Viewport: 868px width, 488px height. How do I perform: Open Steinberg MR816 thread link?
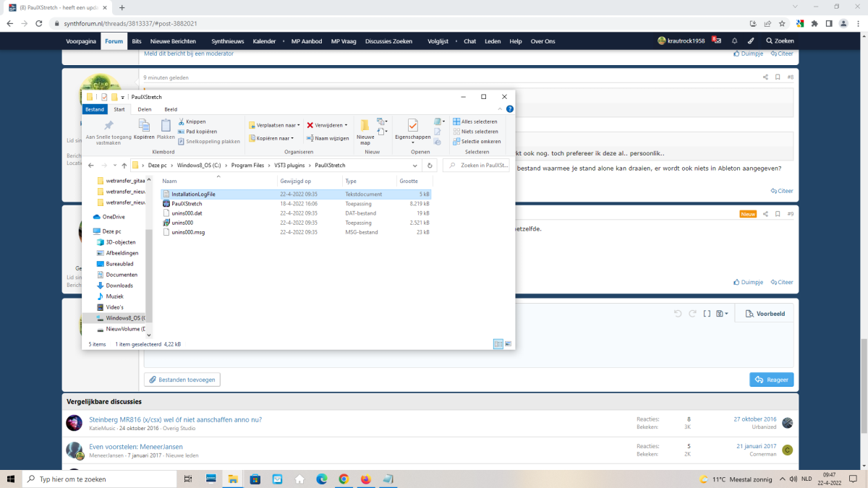pyautogui.click(x=175, y=419)
